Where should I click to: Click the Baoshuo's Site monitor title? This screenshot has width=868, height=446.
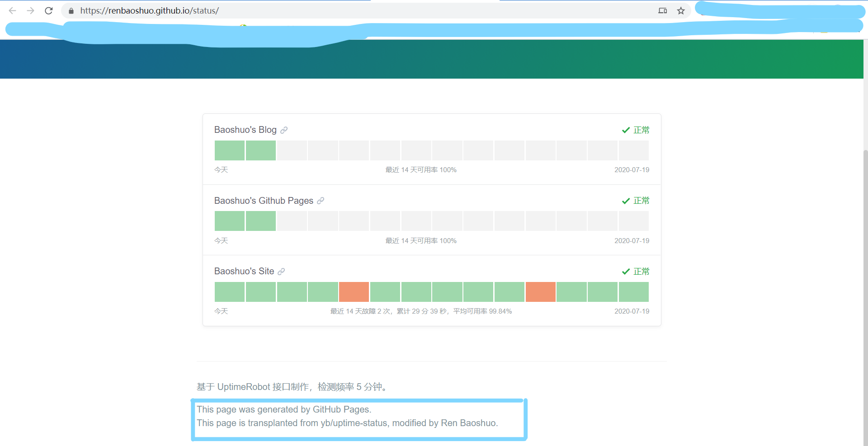[x=244, y=271]
